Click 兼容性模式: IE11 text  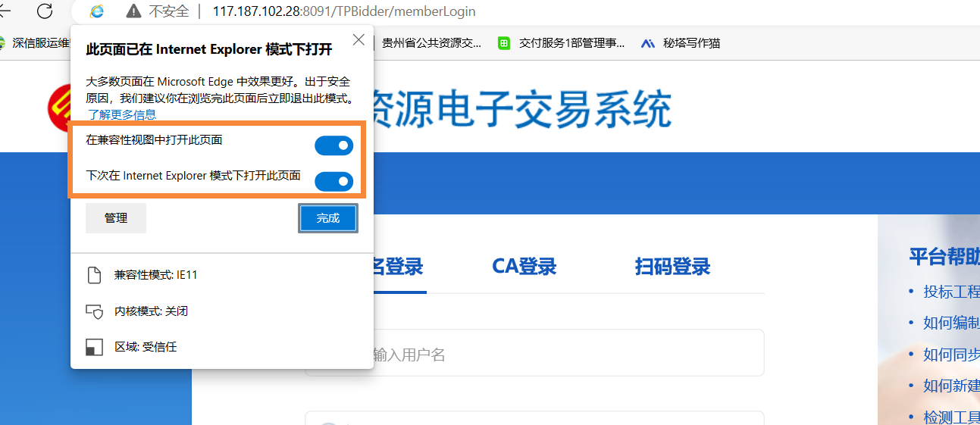(x=156, y=275)
